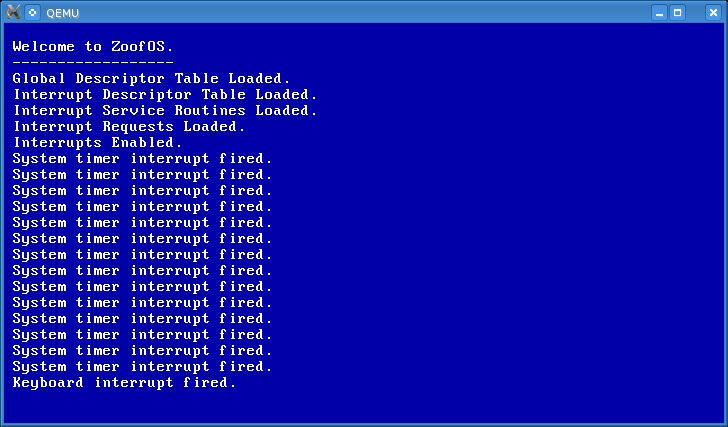Click the word 'Routines' in boot log
728x427 pixels.
210,110
